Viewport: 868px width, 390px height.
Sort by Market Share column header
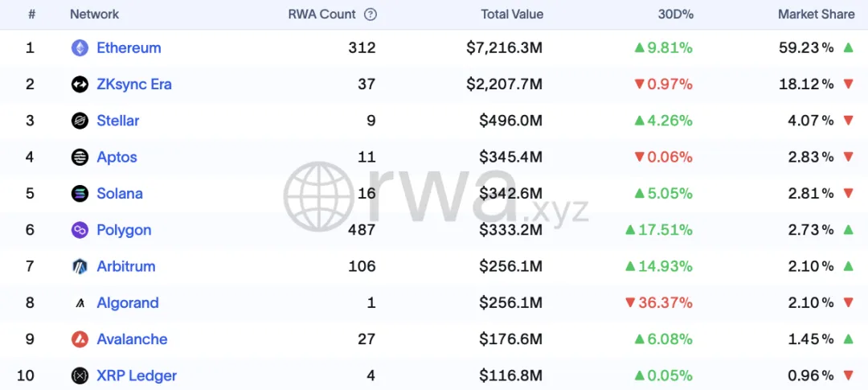coord(816,14)
